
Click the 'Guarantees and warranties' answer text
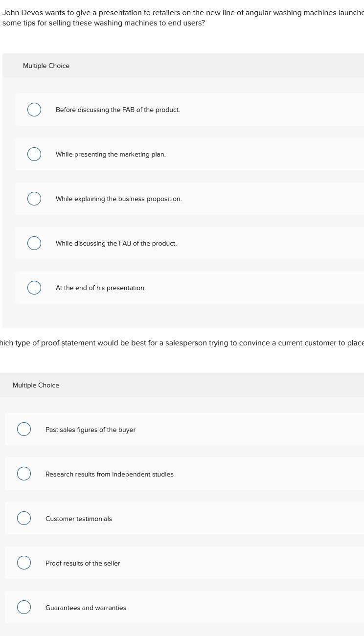click(x=86, y=608)
